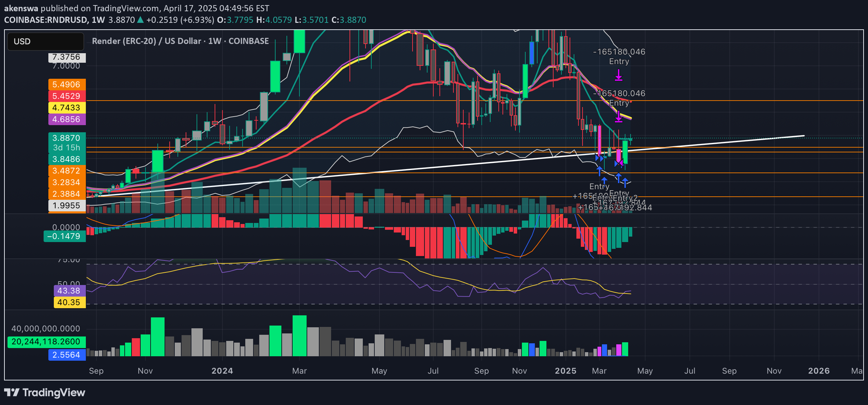Viewport: 868px width, 405px height.
Task: Click the MACD value label -0.1479
Action: [64, 236]
